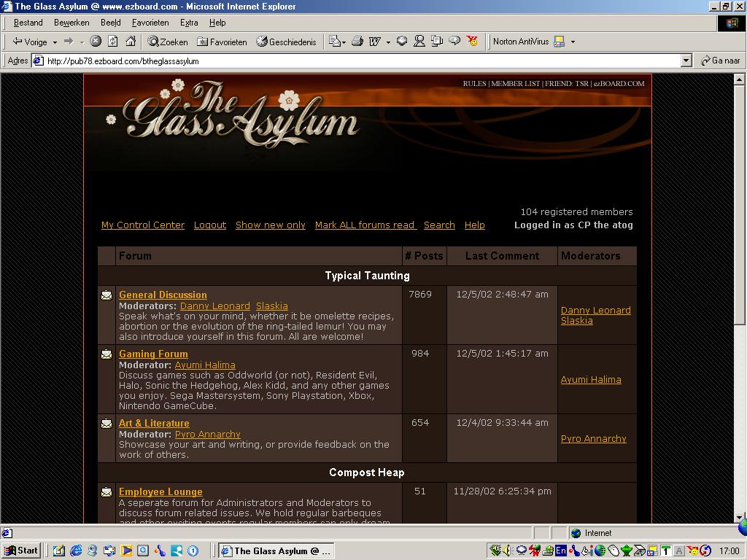
Task: Click the General Discussion envelope icon
Action: click(107, 295)
